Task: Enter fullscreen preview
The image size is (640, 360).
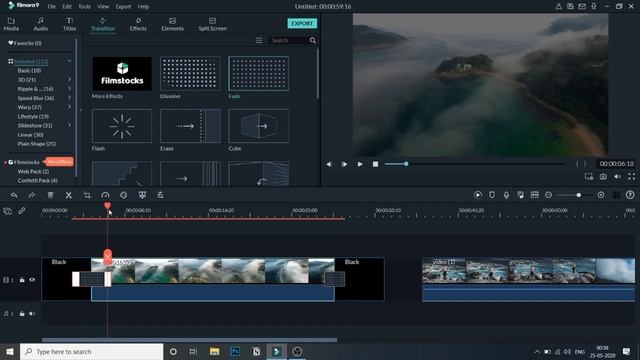Action: (x=631, y=176)
